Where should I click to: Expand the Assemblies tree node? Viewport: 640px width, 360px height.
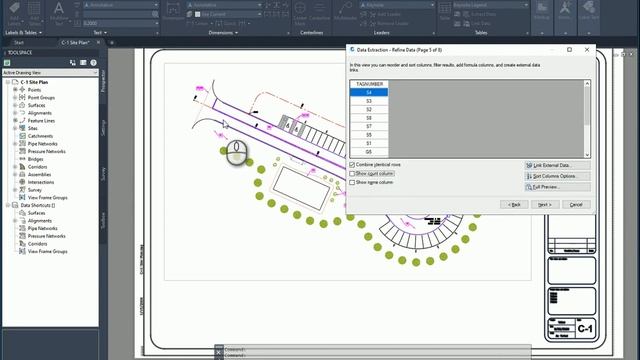(15, 174)
